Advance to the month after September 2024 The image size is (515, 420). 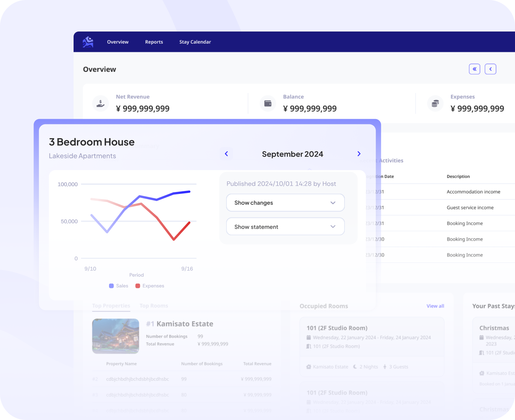(359, 154)
